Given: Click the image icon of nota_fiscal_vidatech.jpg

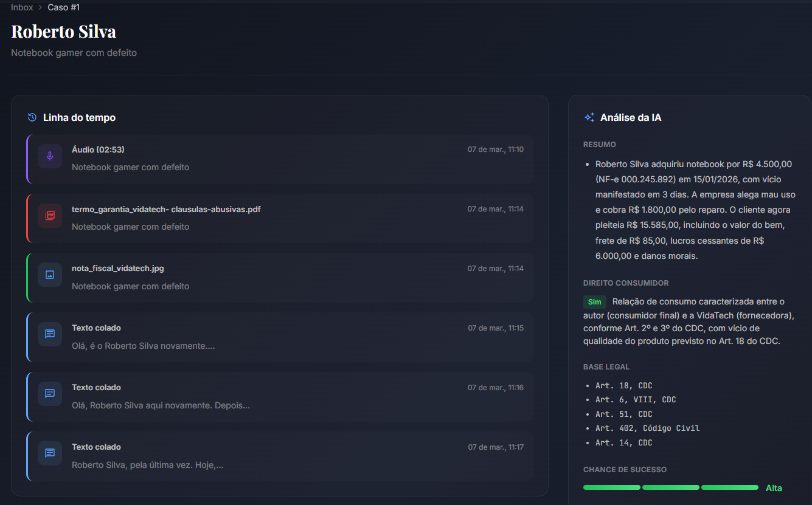Looking at the screenshot, I should coord(50,275).
